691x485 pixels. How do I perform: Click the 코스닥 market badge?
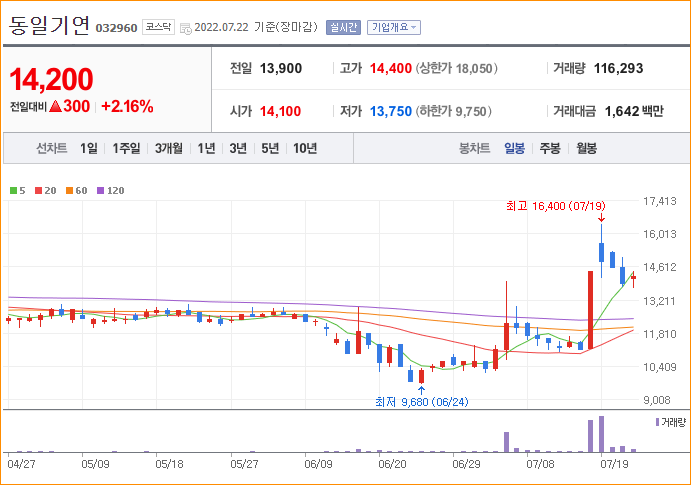[158, 27]
